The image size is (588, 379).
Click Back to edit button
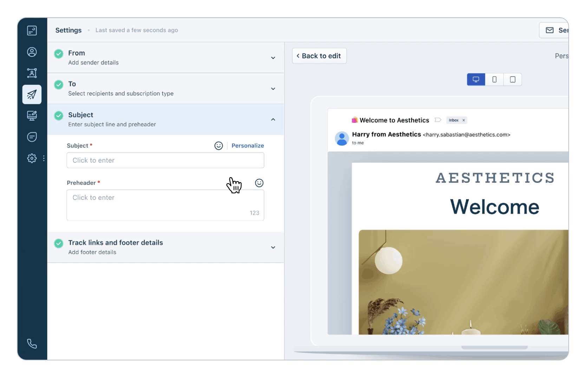click(319, 56)
